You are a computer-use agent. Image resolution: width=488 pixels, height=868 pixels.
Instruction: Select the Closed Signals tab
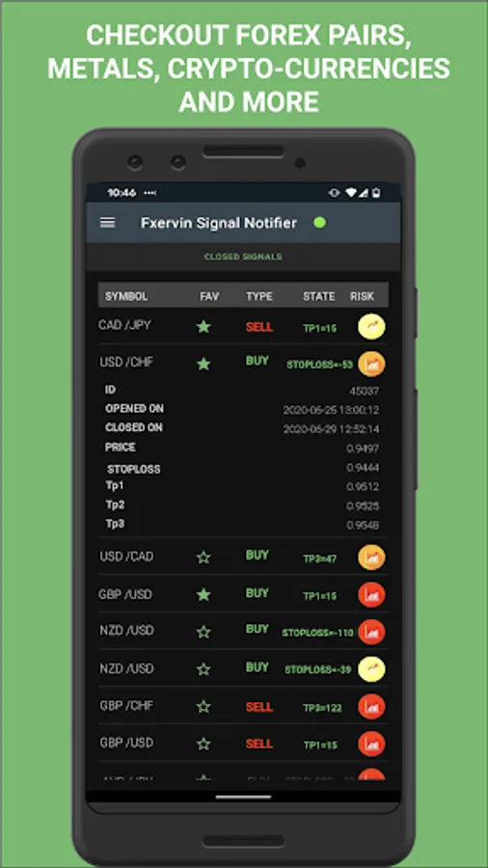click(243, 257)
